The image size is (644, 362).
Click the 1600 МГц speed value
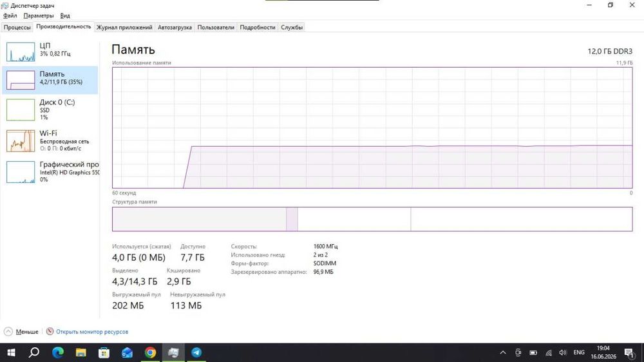point(325,247)
